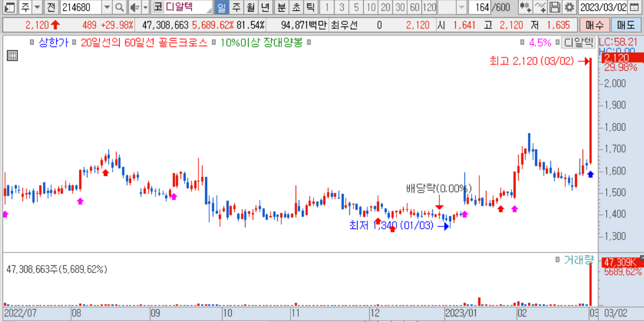Click the 4.5% legend label
Screen dimensions: 644x322
(x=540, y=42)
